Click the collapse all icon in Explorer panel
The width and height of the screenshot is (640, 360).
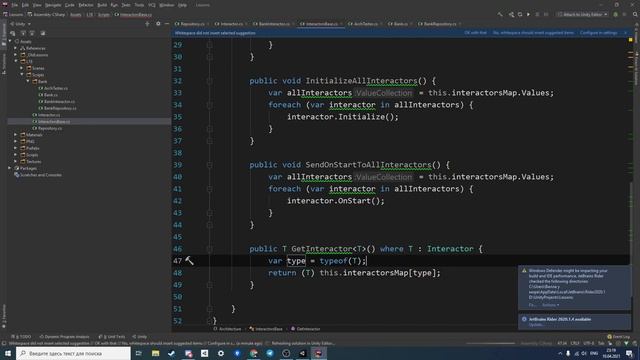[32, 33]
